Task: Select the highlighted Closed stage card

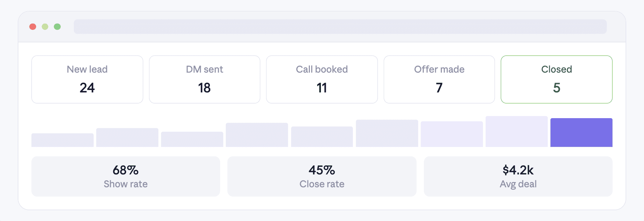Action: pos(556,80)
